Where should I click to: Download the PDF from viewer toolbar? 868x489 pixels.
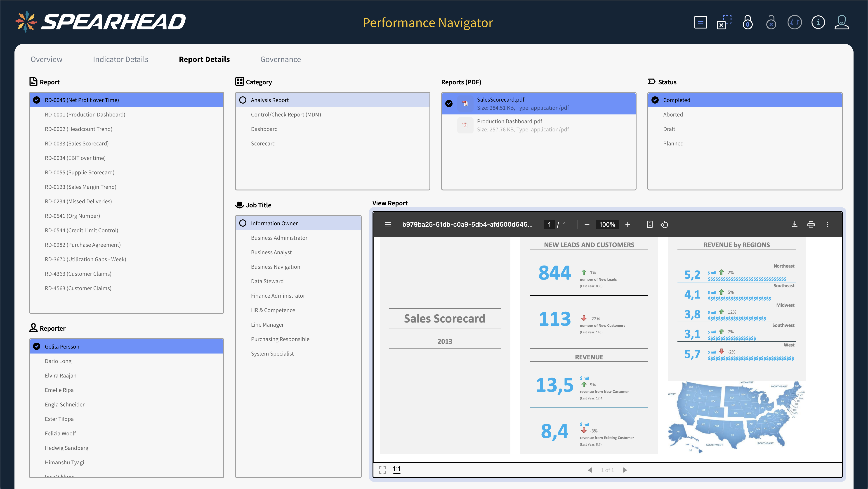pos(795,224)
